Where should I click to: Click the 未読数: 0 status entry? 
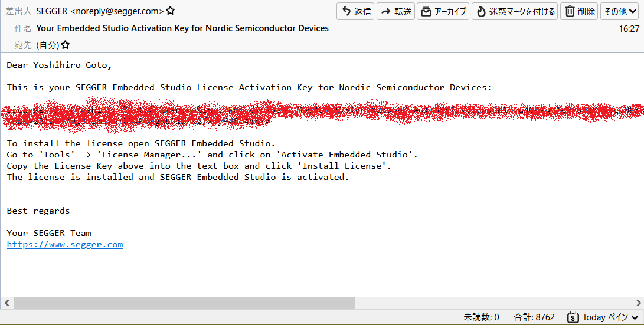(x=481, y=317)
